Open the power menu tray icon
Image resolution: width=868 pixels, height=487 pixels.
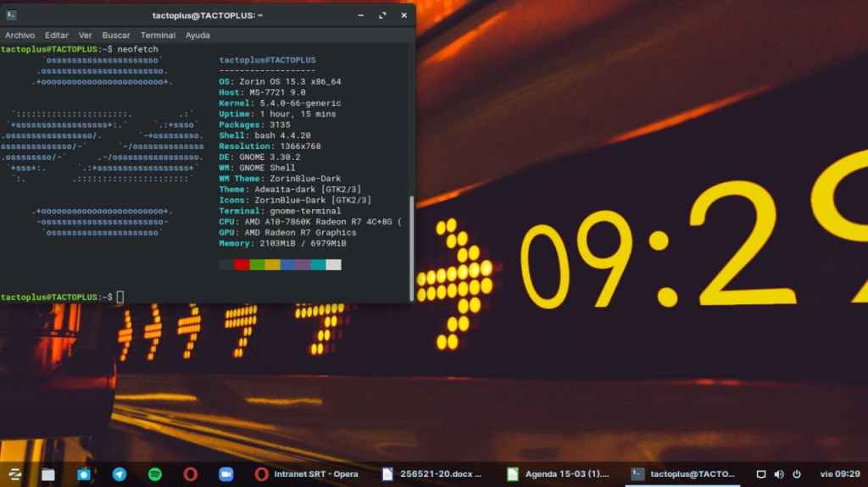[798, 474]
